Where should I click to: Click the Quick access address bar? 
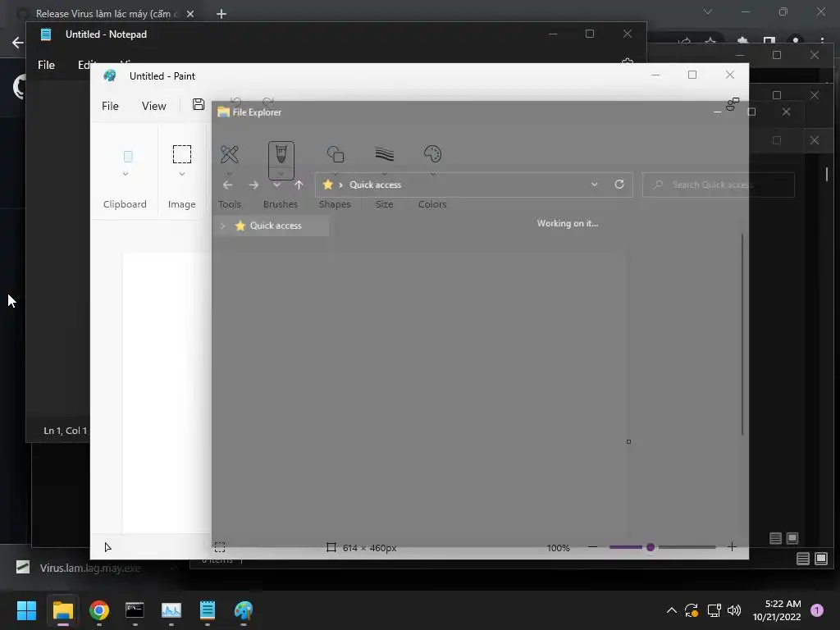click(x=474, y=185)
